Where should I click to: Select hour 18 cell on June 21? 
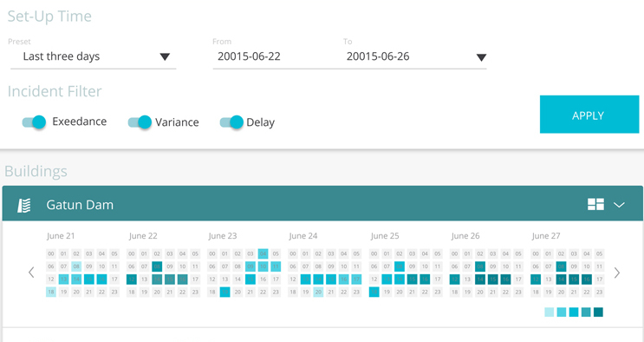(x=51, y=292)
